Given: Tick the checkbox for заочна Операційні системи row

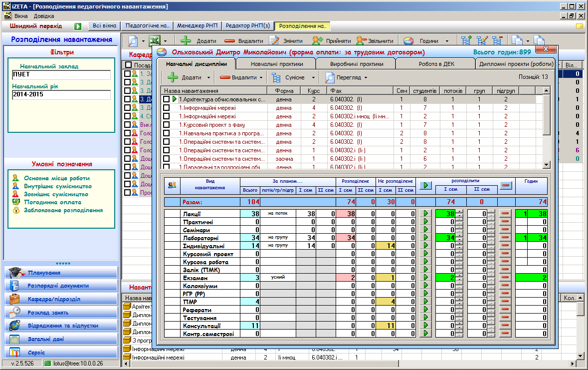Looking at the screenshot, I should click(166, 158).
